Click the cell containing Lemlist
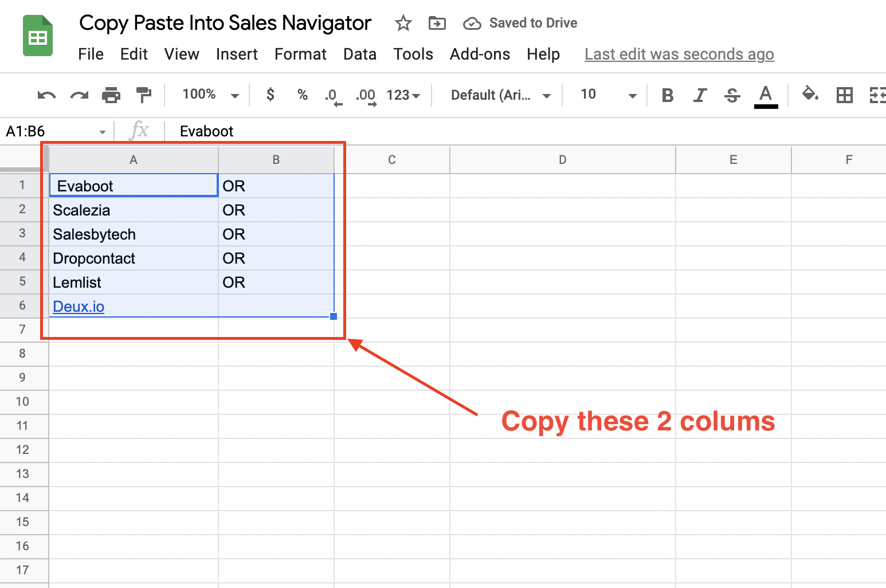This screenshot has width=886, height=588. [x=134, y=283]
